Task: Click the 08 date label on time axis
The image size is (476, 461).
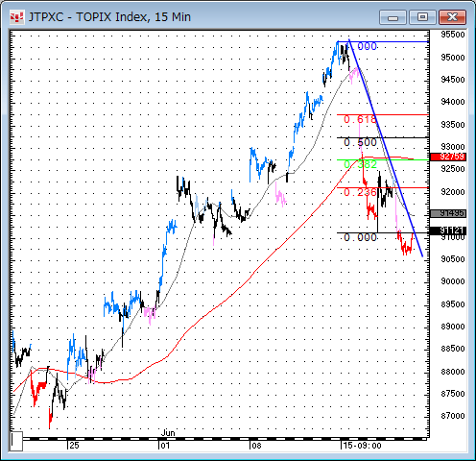Action: [x=256, y=446]
